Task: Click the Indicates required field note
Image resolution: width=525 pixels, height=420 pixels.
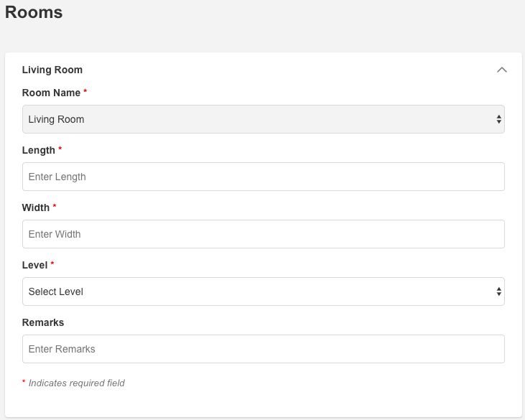Action: [x=73, y=383]
